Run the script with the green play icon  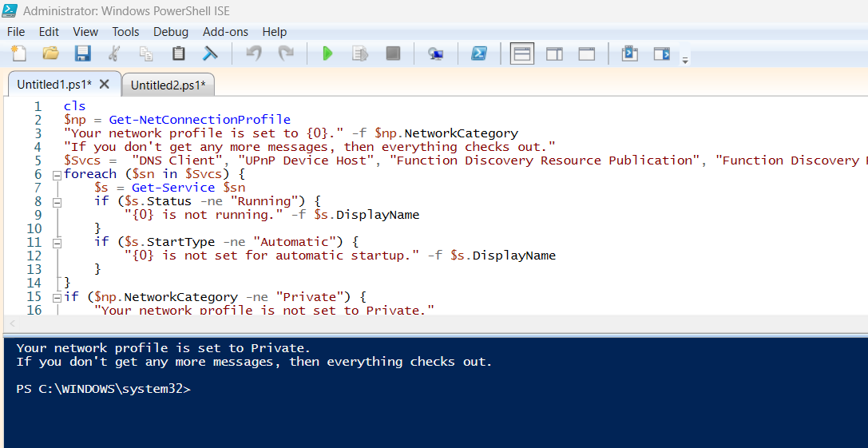pyautogui.click(x=327, y=54)
